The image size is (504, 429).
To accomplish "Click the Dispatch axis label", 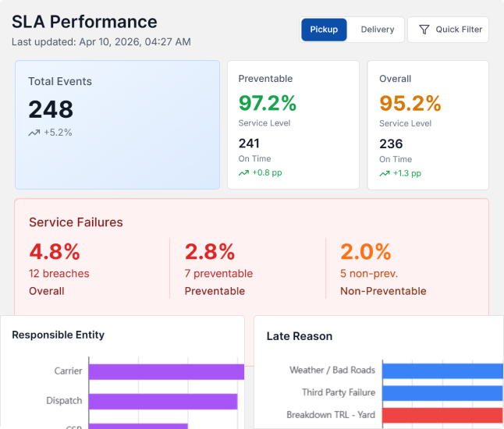I will pos(64,400).
